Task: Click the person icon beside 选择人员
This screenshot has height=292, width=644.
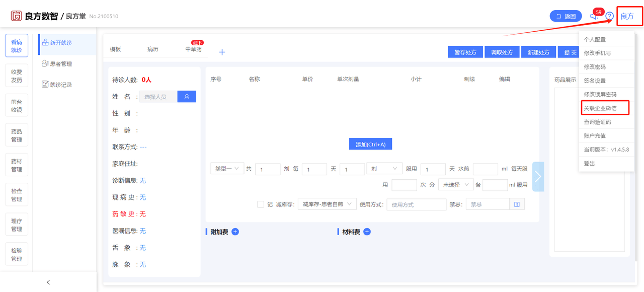Action: (187, 97)
